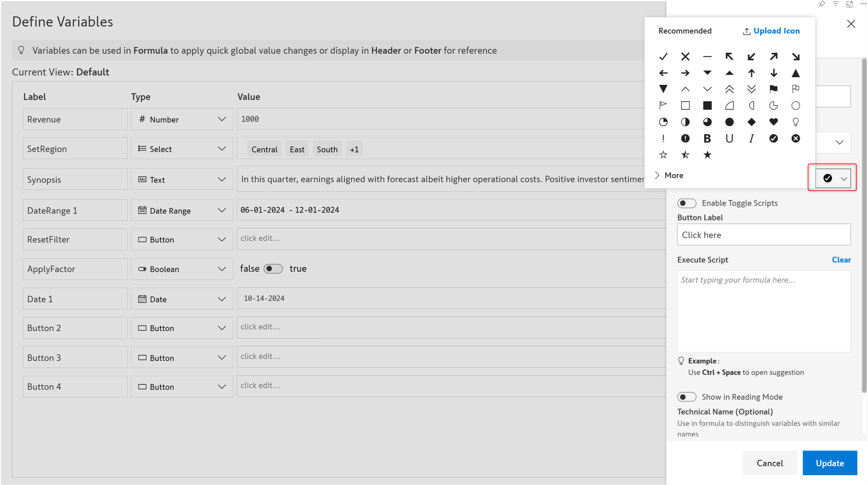Choose the half-filled circle icon
Viewport: 868px width, 485px height.
tap(685, 122)
